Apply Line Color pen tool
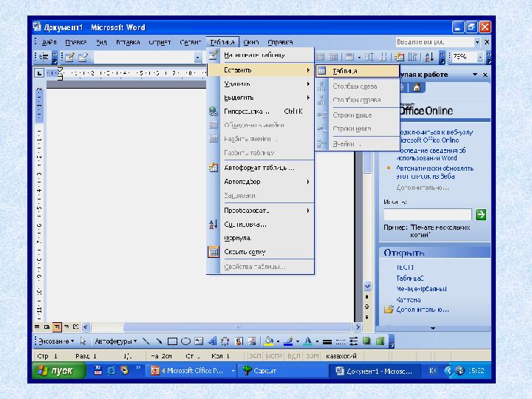The image size is (532, 399). pos(288,341)
